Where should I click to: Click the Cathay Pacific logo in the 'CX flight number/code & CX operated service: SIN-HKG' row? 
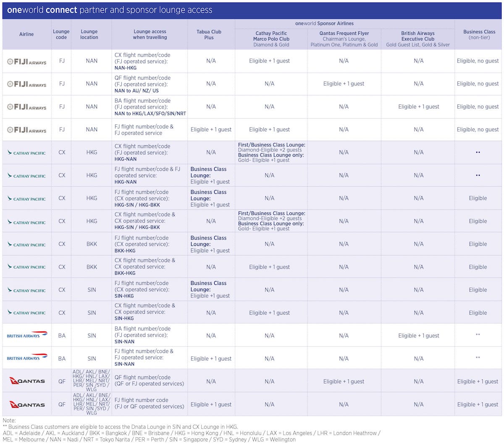[x=26, y=313]
